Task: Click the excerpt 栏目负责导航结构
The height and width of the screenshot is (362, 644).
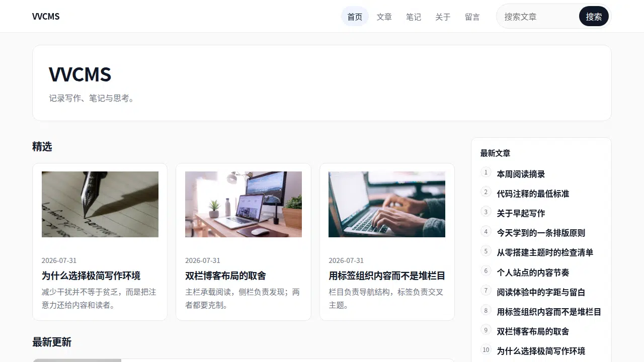Action: pos(386,298)
